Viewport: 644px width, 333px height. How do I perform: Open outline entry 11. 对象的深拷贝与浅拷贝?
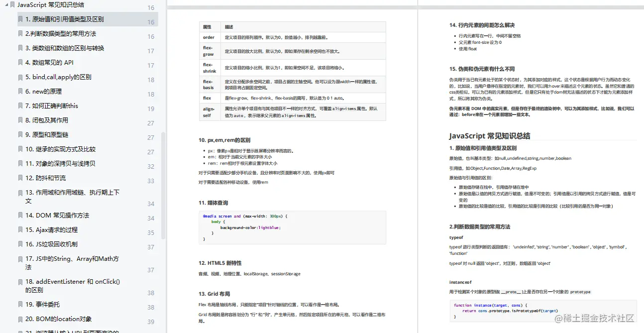tap(60, 163)
